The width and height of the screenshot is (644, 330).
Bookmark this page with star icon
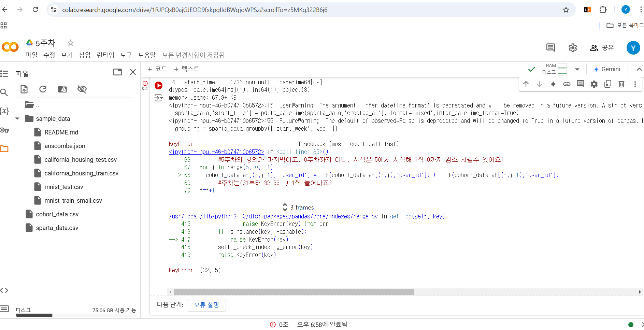pyautogui.click(x=566, y=10)
